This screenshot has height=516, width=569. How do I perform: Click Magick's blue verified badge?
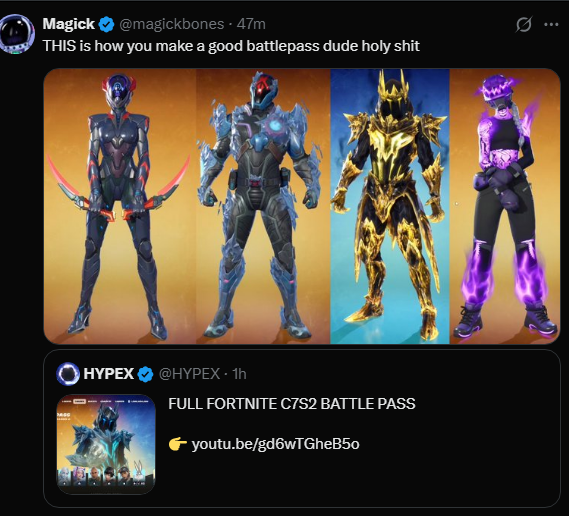[x=107, y=24]
